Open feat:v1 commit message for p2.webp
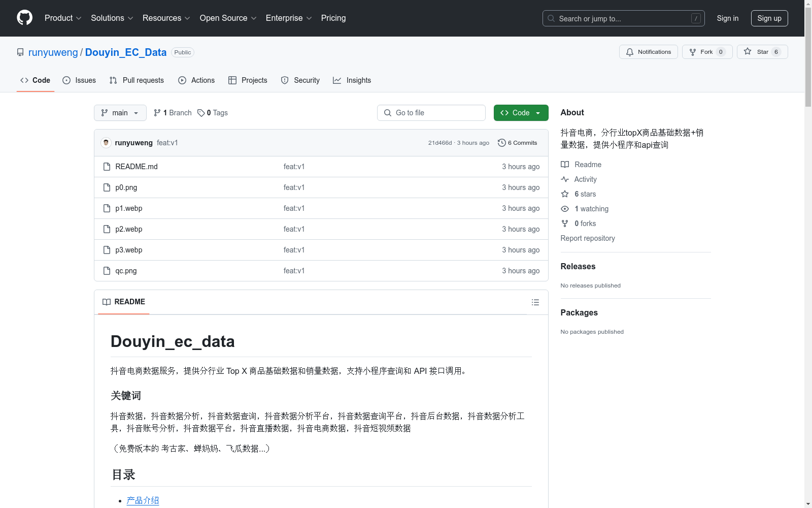812x508 pixels. pyautogui.click(x=294, y=229)
